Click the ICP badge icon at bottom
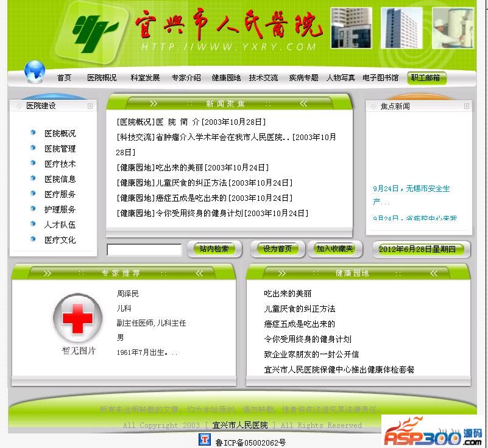This screenshot has height=448, width=488. pyautogui.click(x=205, y=439)
